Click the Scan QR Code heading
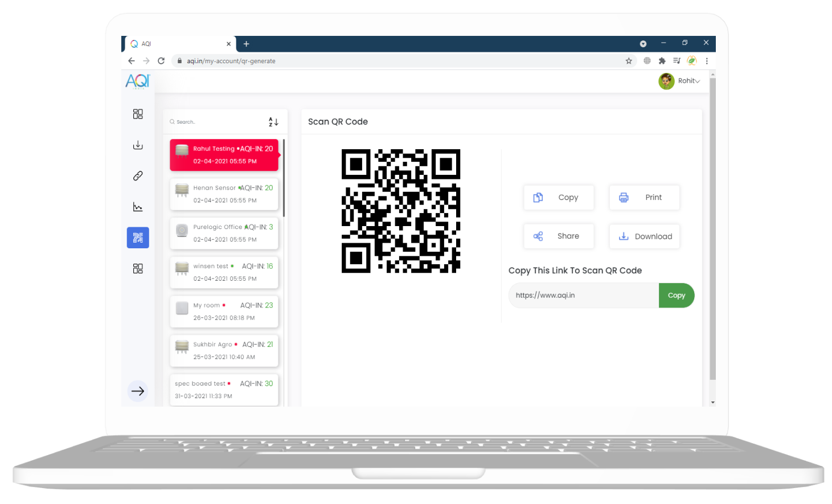Viewport: 832px width, 504px height. [338, 122]
